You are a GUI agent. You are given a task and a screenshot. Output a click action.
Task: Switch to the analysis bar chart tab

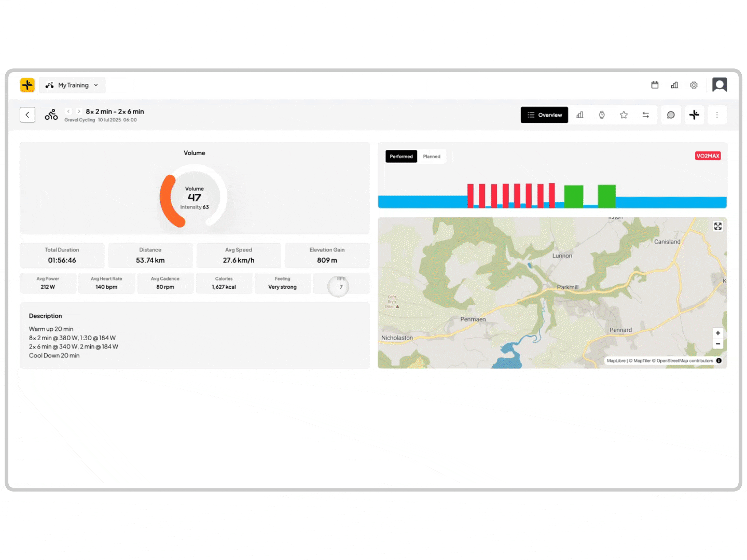[580, 115]
